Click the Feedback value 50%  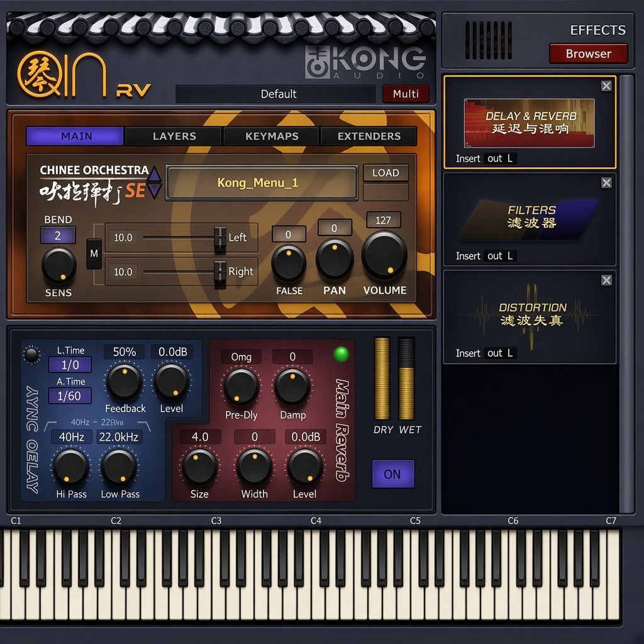point(124,352)
